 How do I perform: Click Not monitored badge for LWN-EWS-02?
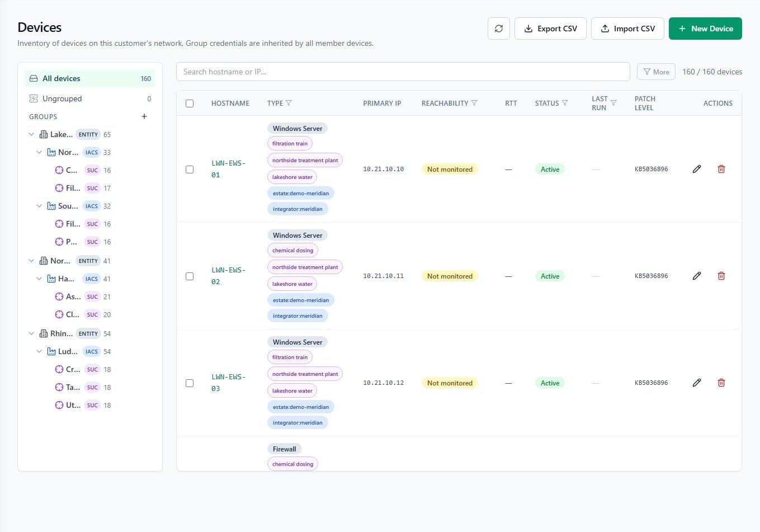tap(450, 276)
